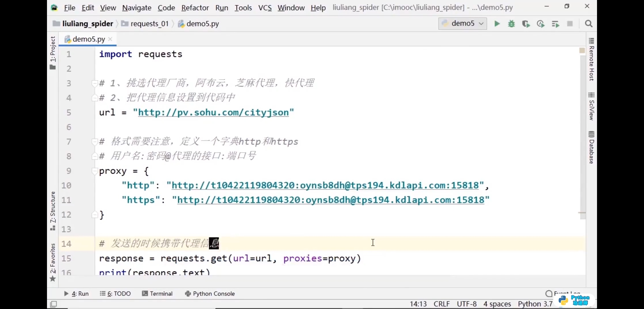Image resolution: width=644 pixels, height=309 pixels.
Task: Toggle tool windows icon in status bar
Action: pyautogui.click(x=54, y=304)
